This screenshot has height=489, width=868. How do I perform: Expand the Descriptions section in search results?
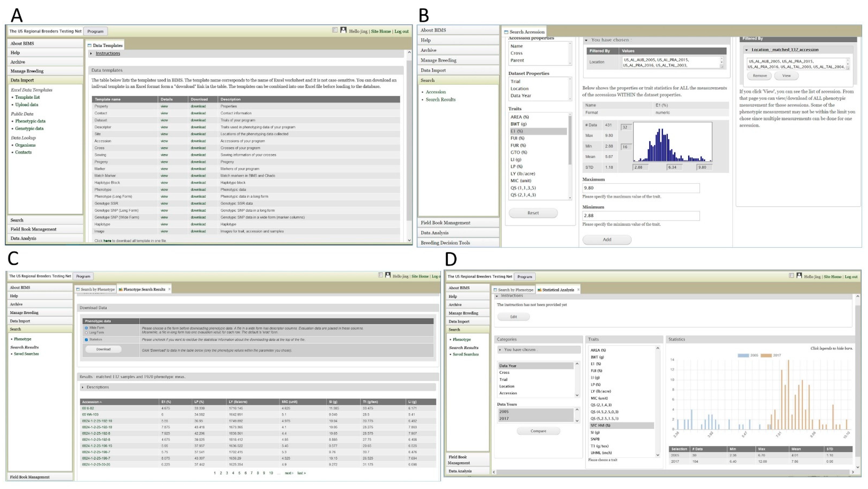coord(97,387)
